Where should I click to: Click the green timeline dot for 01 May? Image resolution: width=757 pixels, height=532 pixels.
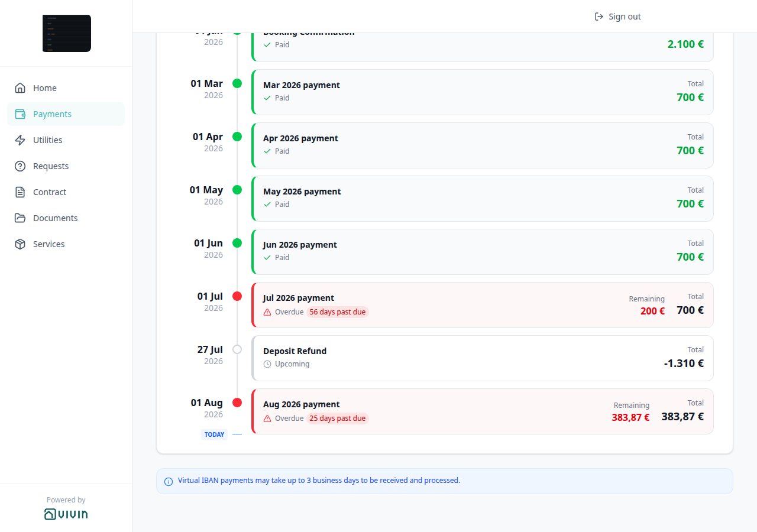237,190
